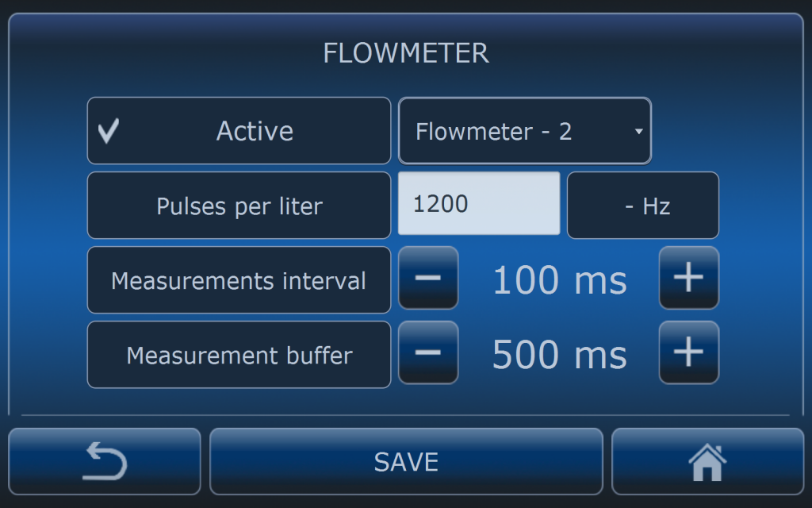Click the 100 ms interval value
This screenshot has height=508, width=812.
tap(559, 280)
